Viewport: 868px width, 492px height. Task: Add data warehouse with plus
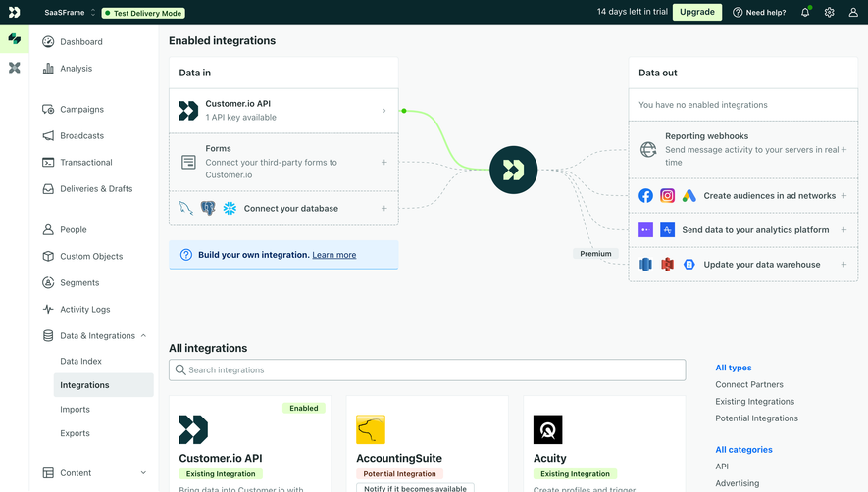click(843, 264)
